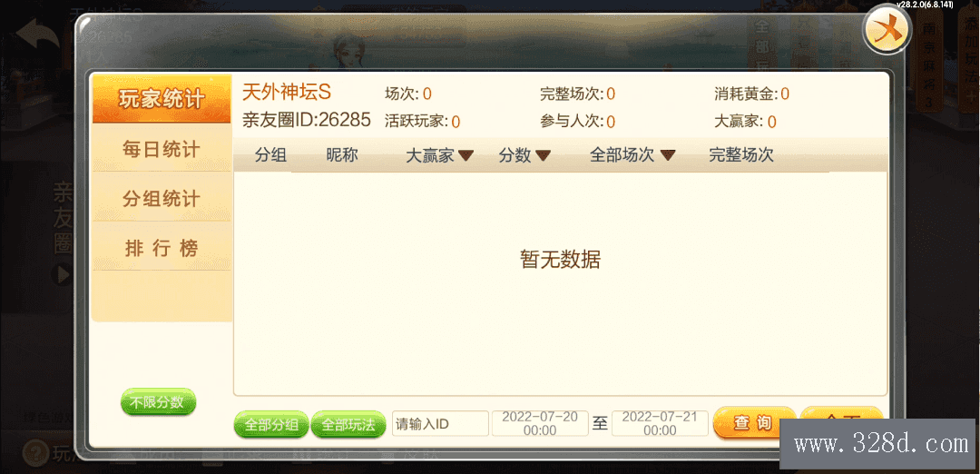Toggle the 不限分数 filter button

pos(158,402)
